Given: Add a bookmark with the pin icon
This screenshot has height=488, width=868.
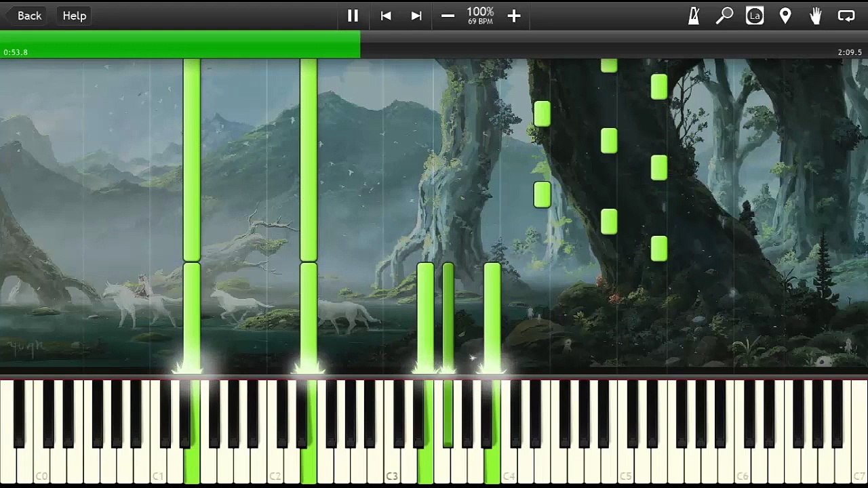Looking at the screenshot, I should pyautogui.click(x=785, y=16).
